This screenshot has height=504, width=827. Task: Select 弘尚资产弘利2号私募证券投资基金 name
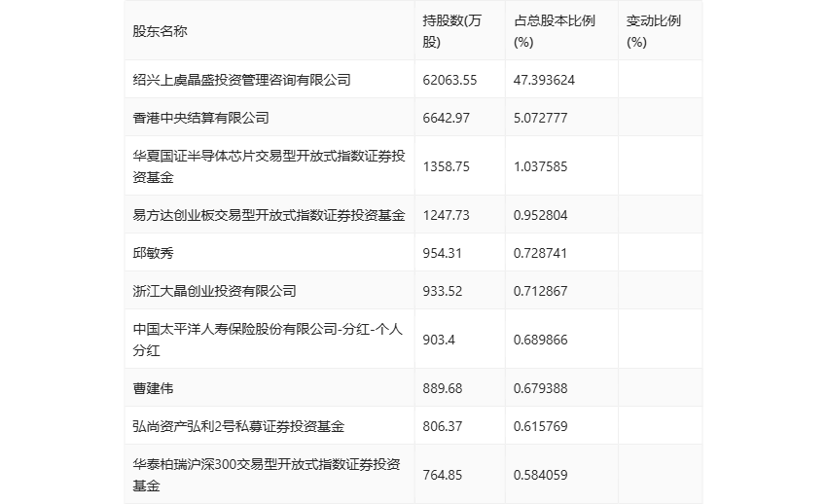238,426
